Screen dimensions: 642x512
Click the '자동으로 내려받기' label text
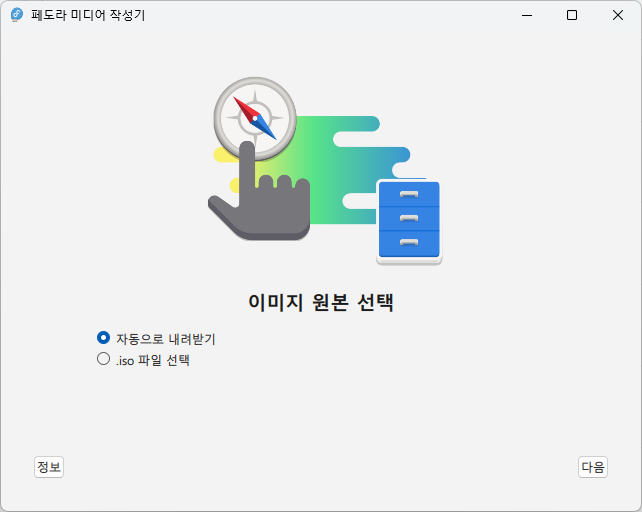coord(166,339)
